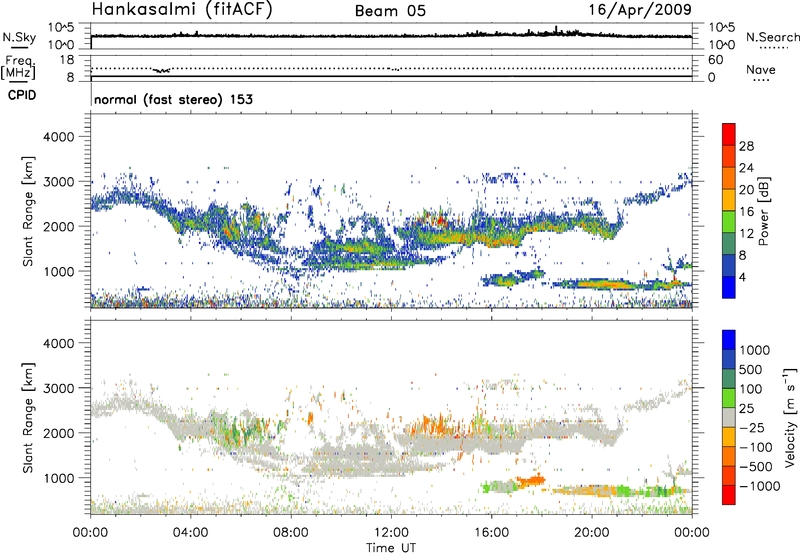Click the "500" Velocity colorbar value
The image size is (800, 554).
point(753,370)
